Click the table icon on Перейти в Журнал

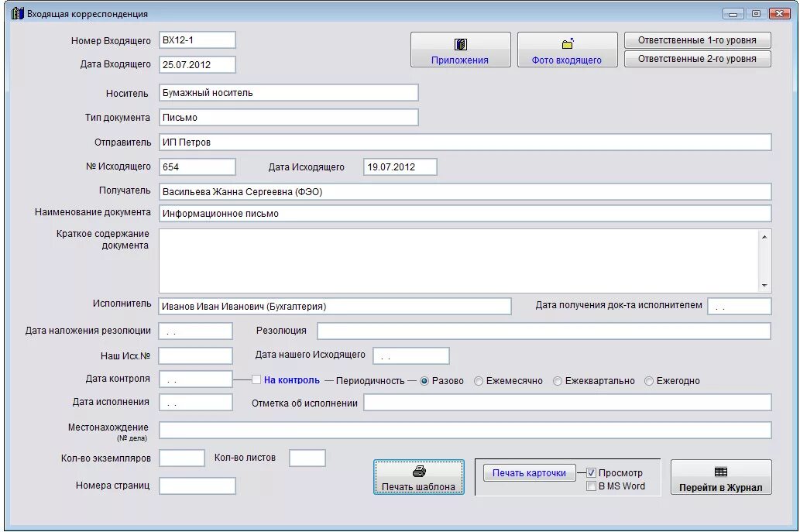[x=721, y=472]
